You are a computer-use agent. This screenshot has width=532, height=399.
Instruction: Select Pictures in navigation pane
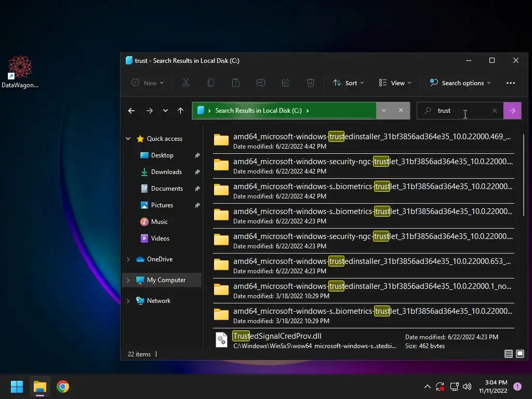162,205
